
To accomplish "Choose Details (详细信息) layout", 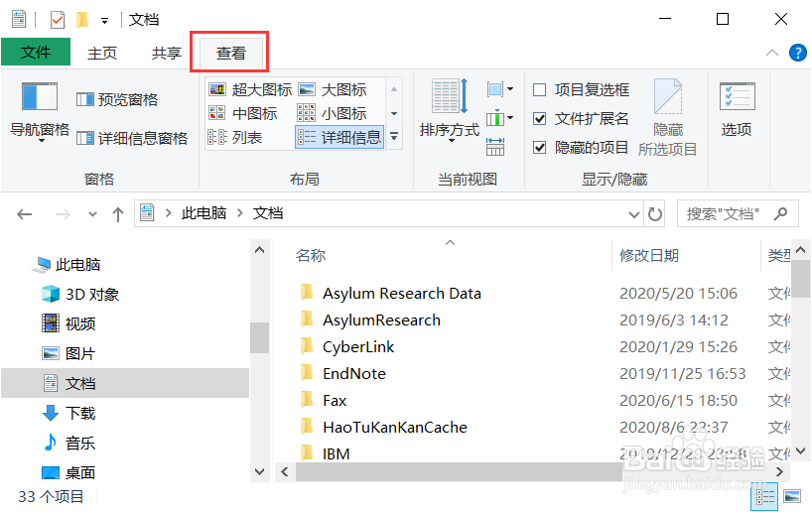I will (339, 137).
